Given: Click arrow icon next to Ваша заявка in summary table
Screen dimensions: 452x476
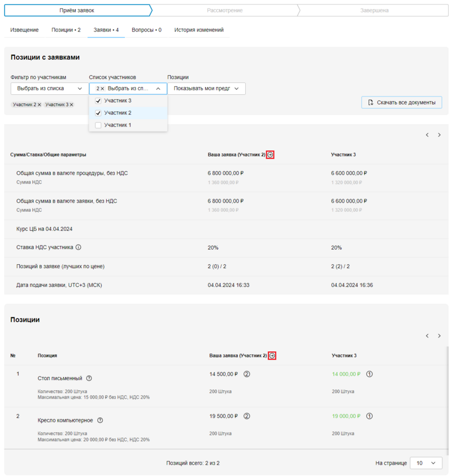Looking at the screenshot, I should [x=271, y=155].
